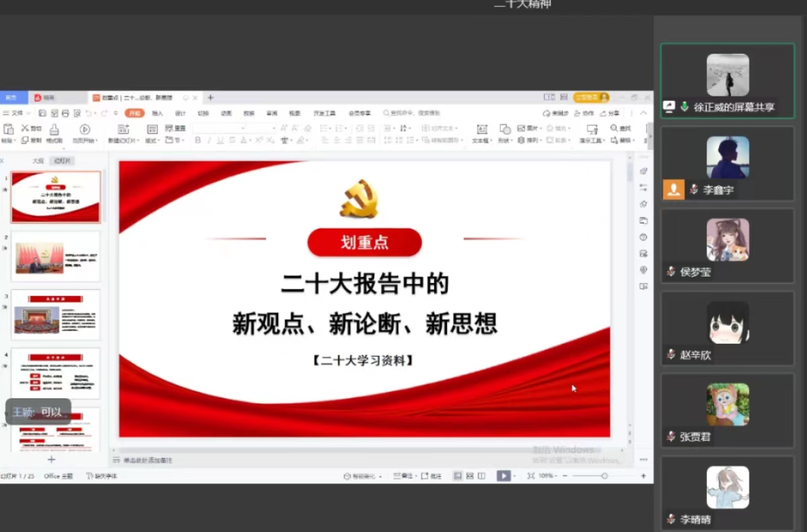Click the Redo arrow icon

[105, 113]
